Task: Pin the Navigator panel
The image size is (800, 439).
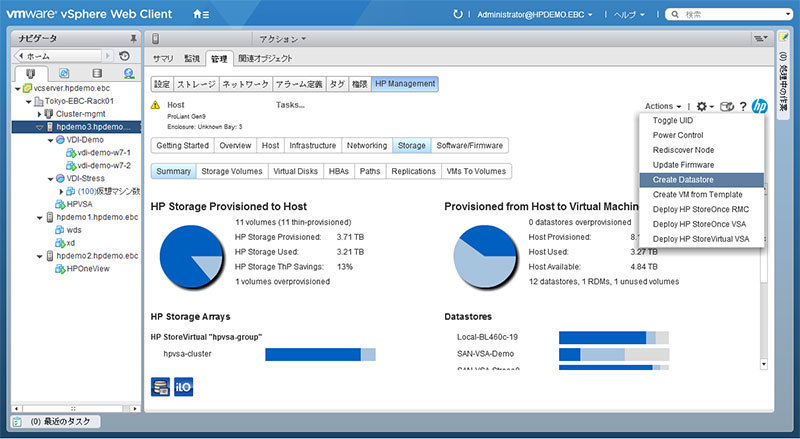Action: 133,38
